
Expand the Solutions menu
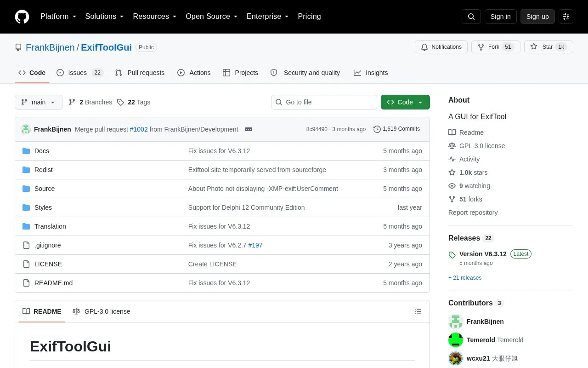click(105, 16)
